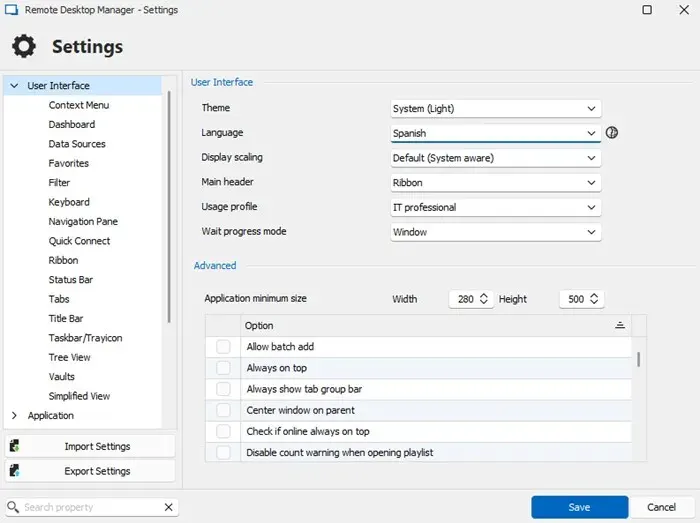The height and width of the screenshot is (523, 700).
Task: Click the magnifier icon in search box
Action: coord(13,507)
